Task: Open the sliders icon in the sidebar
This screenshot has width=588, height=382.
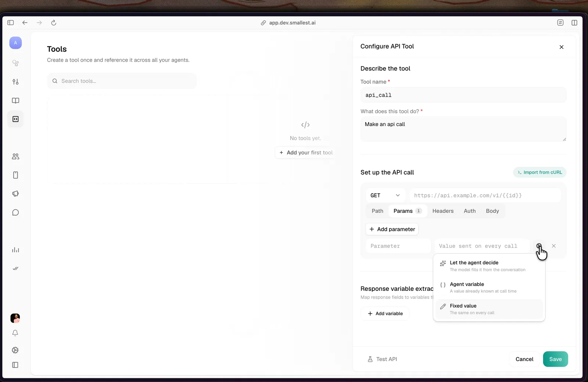Action: [x=15, y=82]
